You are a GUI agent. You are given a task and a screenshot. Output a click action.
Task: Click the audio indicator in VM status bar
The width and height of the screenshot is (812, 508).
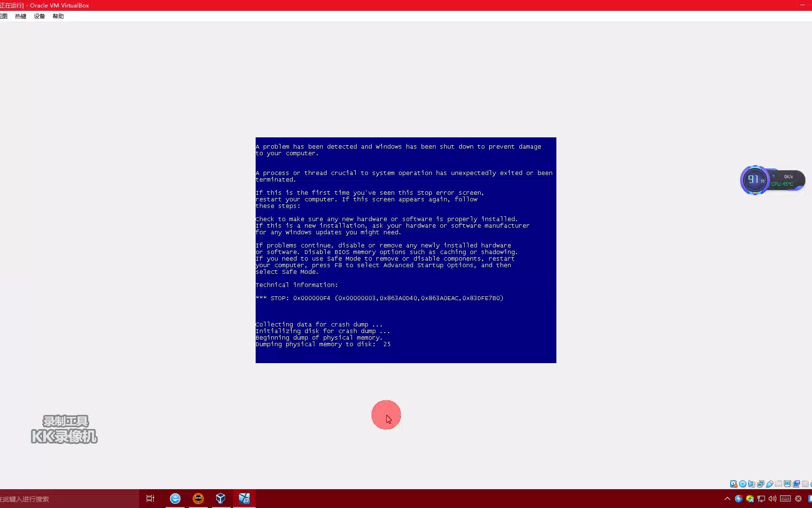(x=751, y=484)
